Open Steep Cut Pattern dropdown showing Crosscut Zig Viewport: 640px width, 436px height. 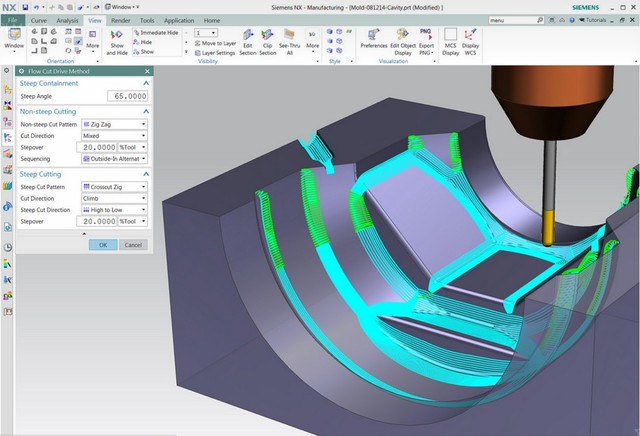click(x=114, y=187)
